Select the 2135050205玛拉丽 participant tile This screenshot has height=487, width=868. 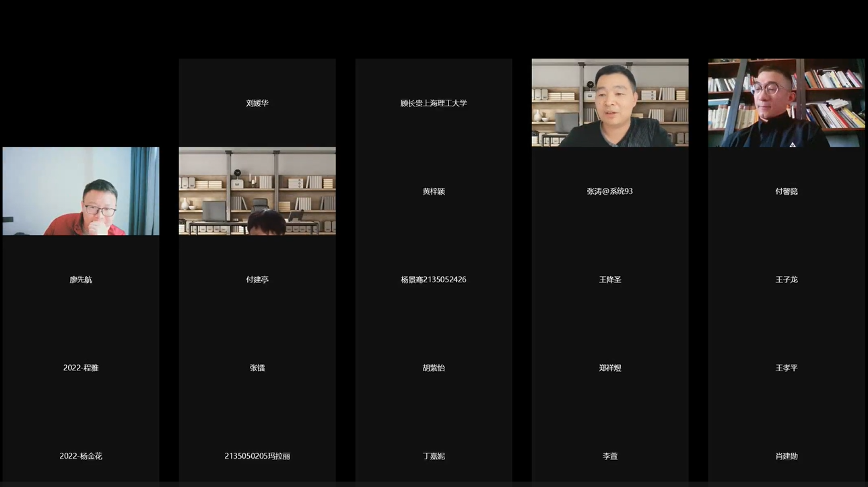(x=257, y=456)
